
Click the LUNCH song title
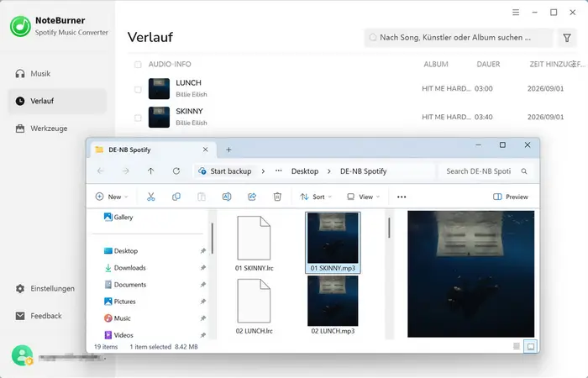189,83
